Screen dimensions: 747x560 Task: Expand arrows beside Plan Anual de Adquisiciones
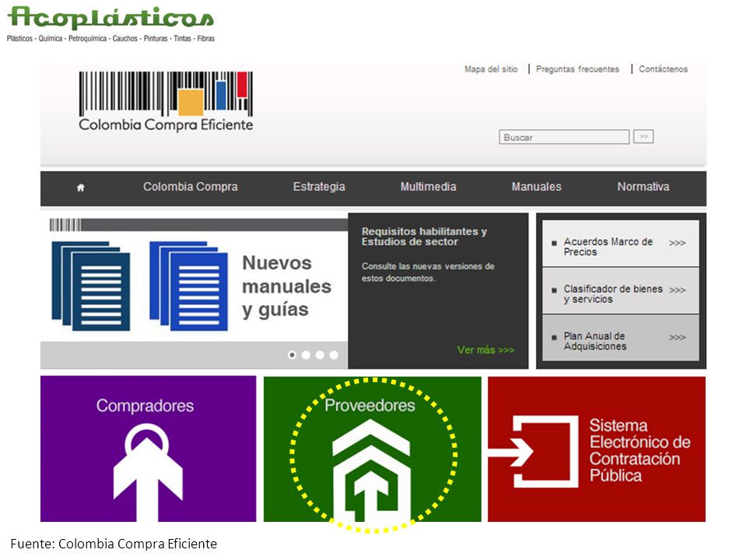[x=677, y=337]
